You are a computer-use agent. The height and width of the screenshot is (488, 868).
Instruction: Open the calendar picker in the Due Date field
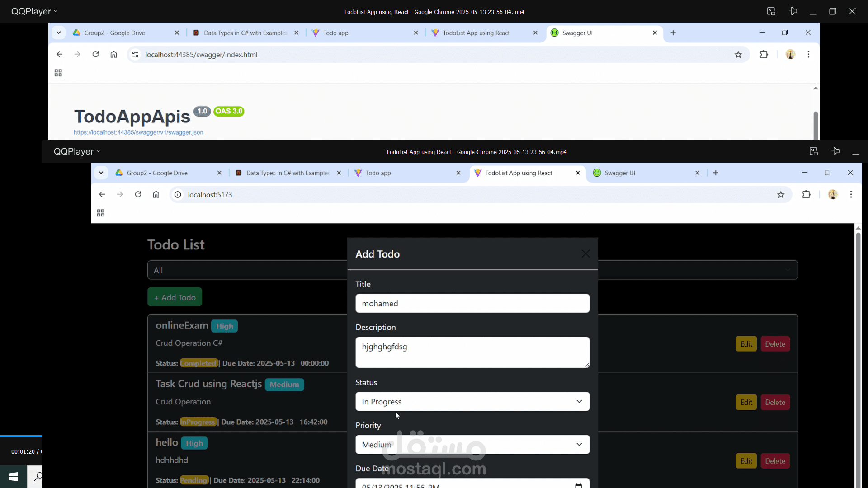point(578,485)
